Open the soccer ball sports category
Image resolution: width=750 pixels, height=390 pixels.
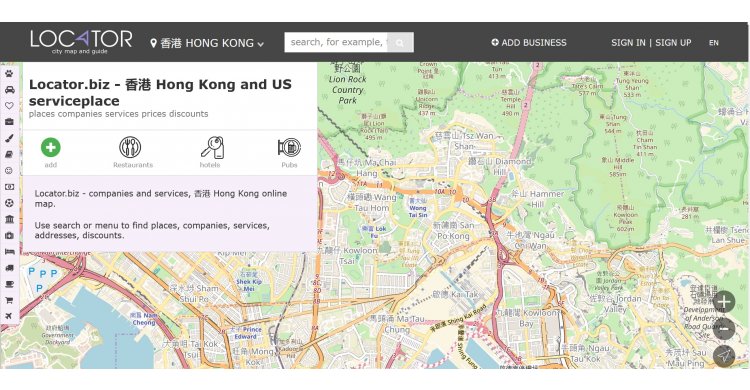coord(9,203)
